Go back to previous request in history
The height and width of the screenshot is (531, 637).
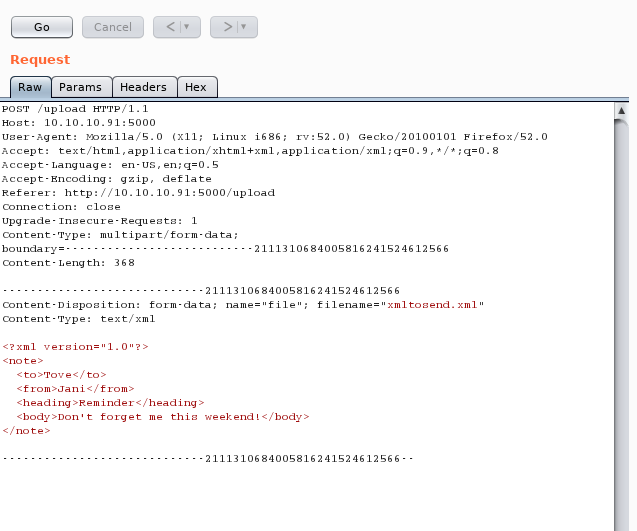point(170,27)
